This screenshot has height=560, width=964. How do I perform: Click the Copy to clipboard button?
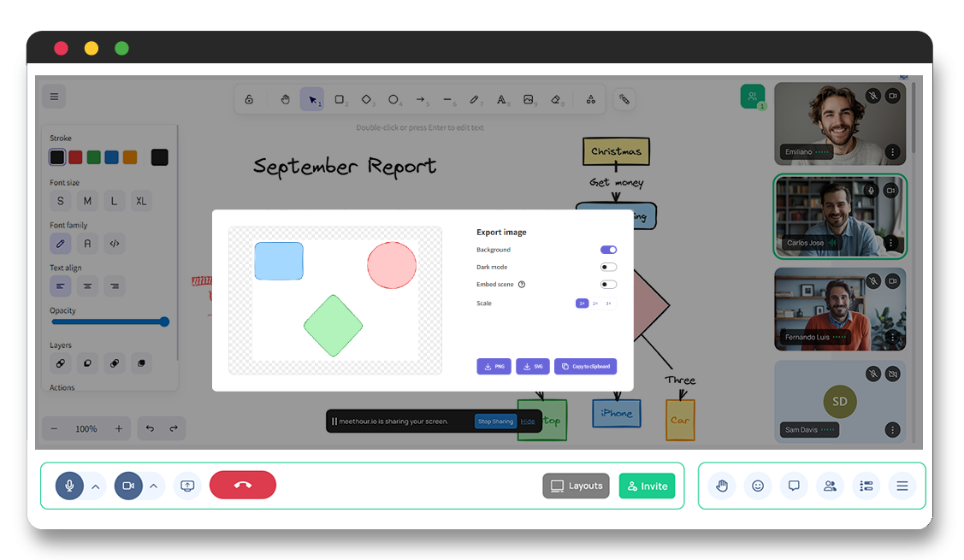click(x=585, y=366)
